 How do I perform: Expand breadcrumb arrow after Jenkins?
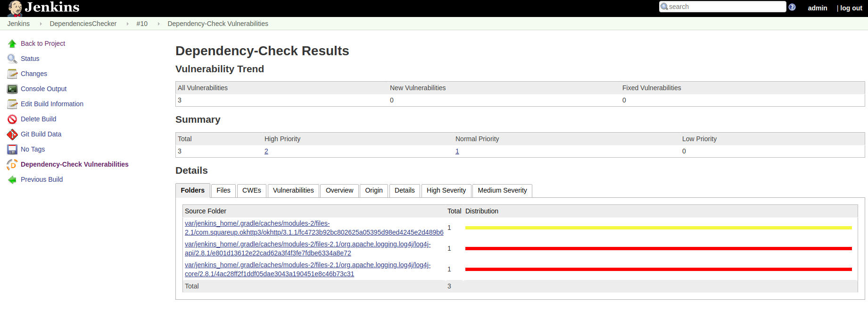coord(41,24)
